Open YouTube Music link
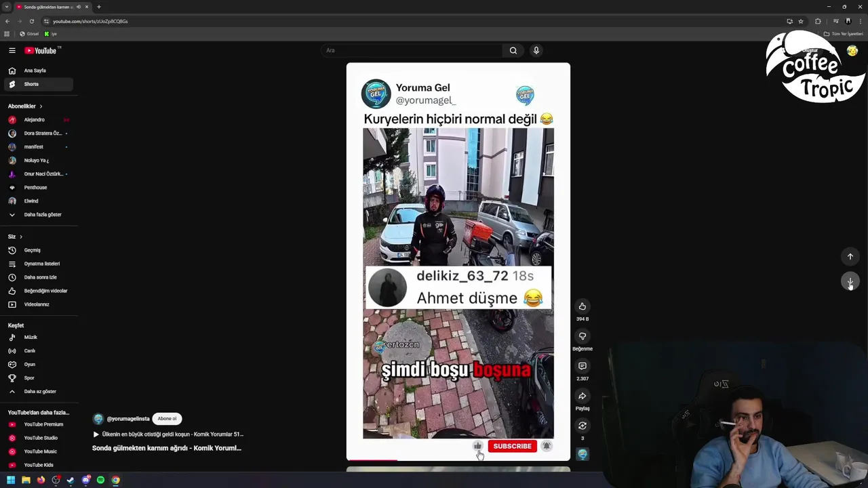 click(x=38, y=451)
